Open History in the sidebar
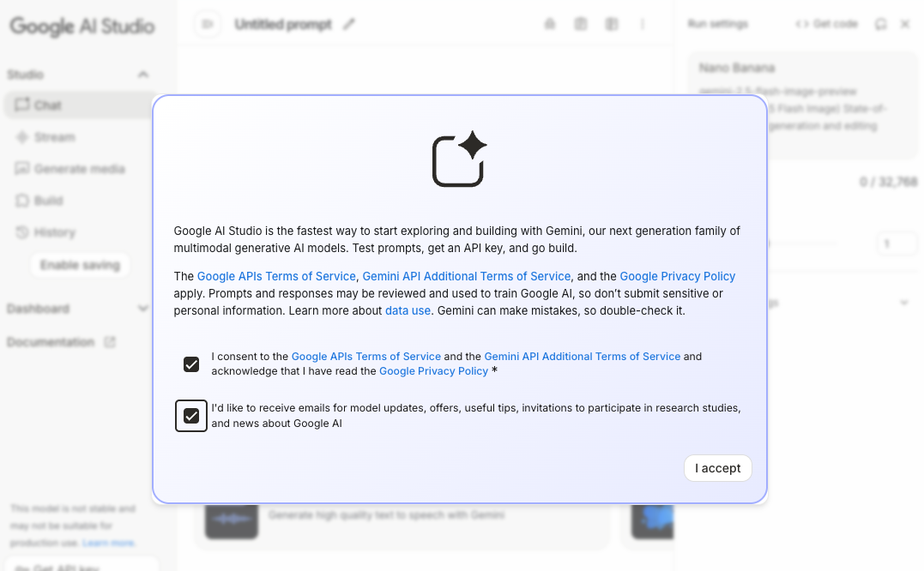Screen dimensions: 924x571 tap(54, 232)
